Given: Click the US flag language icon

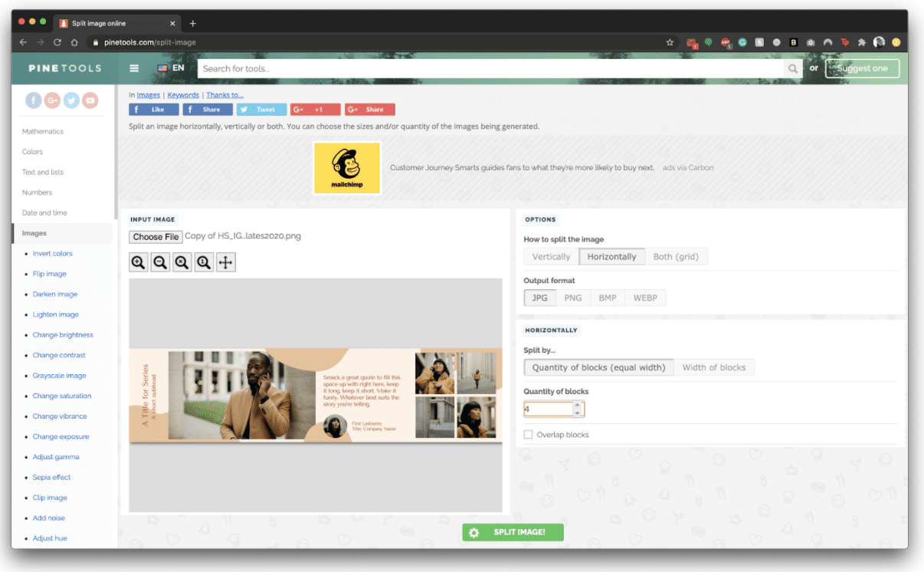Looking at the screenshot, I should 162,68.
